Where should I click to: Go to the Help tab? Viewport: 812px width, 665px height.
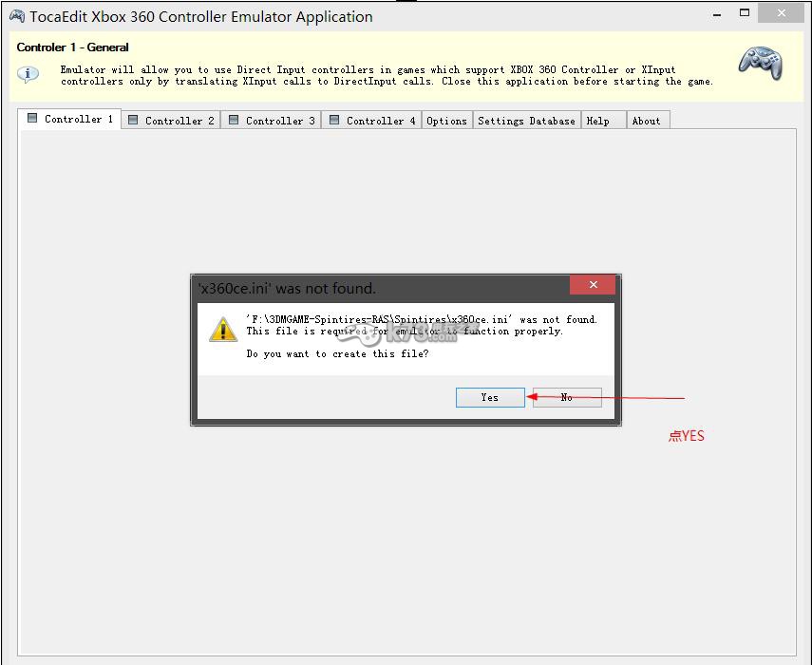(x=598, y=121)
